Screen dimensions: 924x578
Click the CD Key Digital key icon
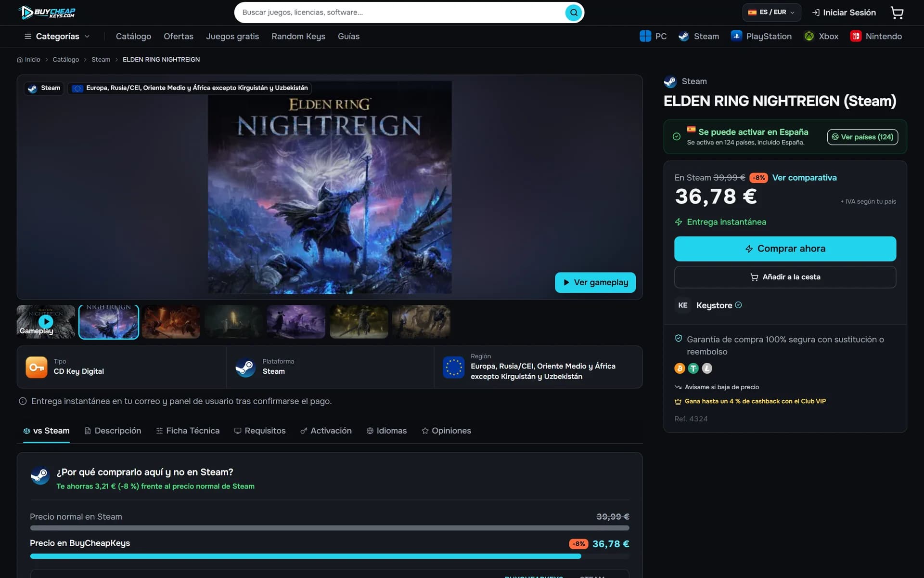point(37,367)
